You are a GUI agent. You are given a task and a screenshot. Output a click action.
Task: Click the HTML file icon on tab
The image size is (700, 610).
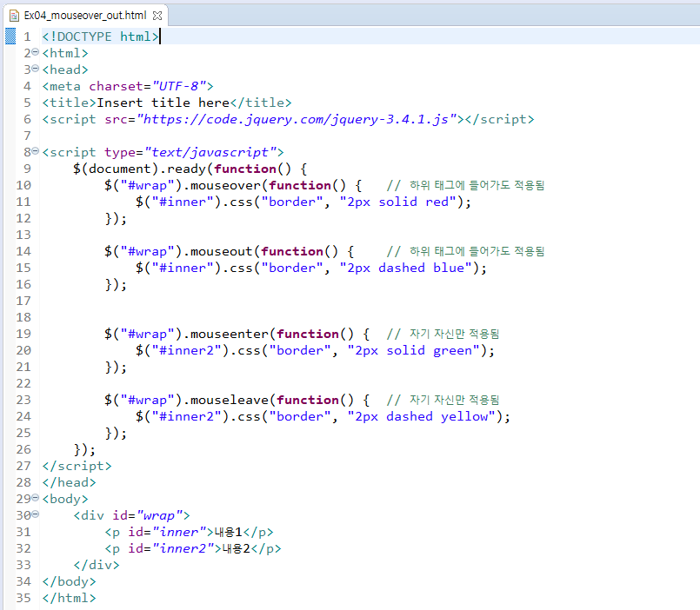14,16
